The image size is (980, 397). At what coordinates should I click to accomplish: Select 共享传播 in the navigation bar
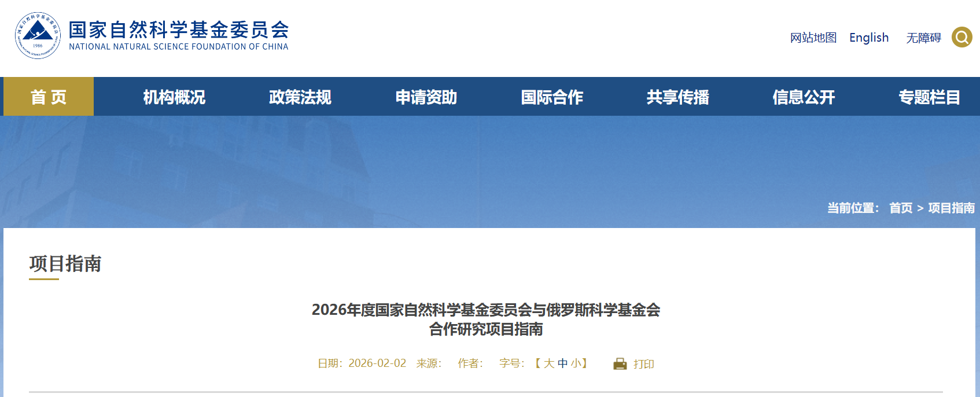(678, 97)
